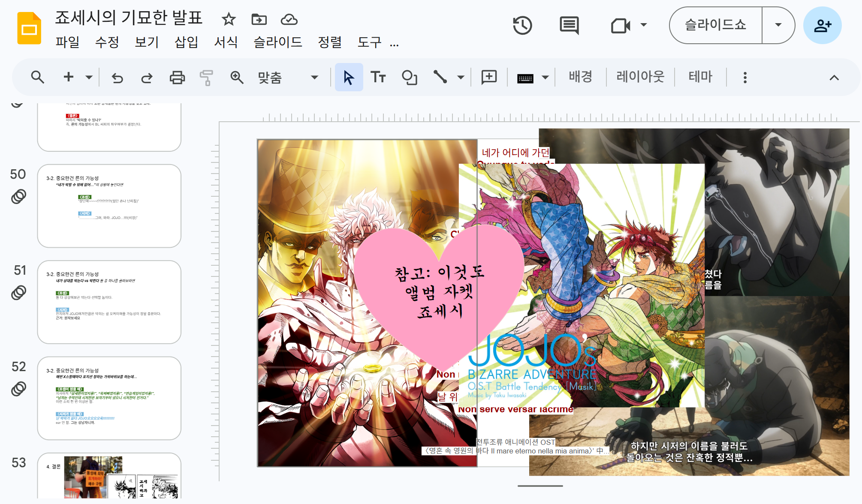This screenshot has width=862, height=504.
Task: Open the 서식 menu
Action: [226, 42]
